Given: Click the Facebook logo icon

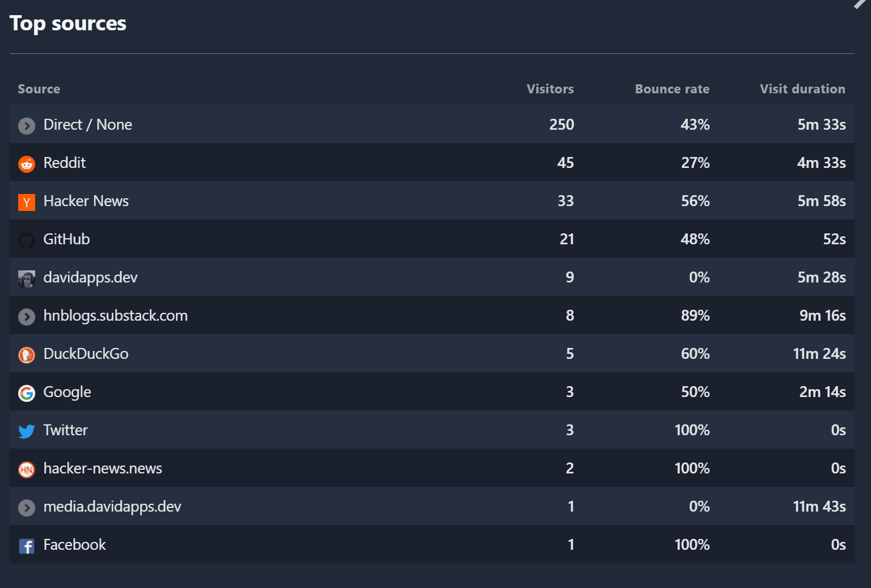Looking at the screenshot, I should (x=27, y=546).
